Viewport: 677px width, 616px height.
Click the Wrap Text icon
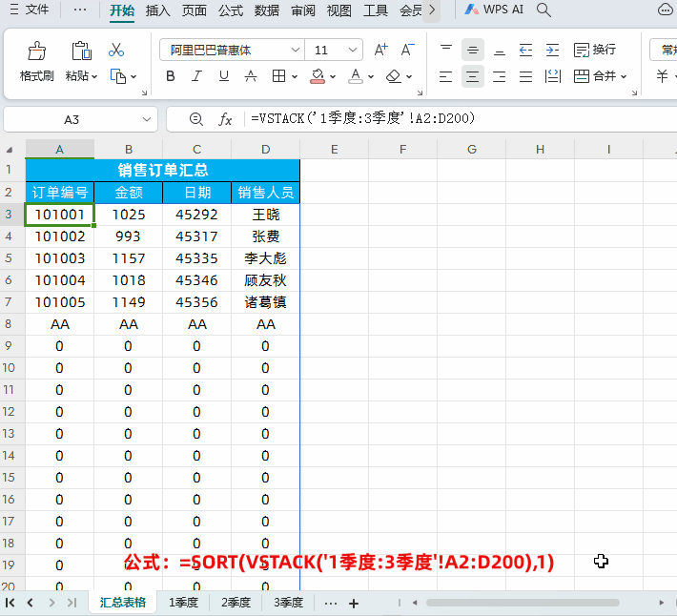click(594, 50)
